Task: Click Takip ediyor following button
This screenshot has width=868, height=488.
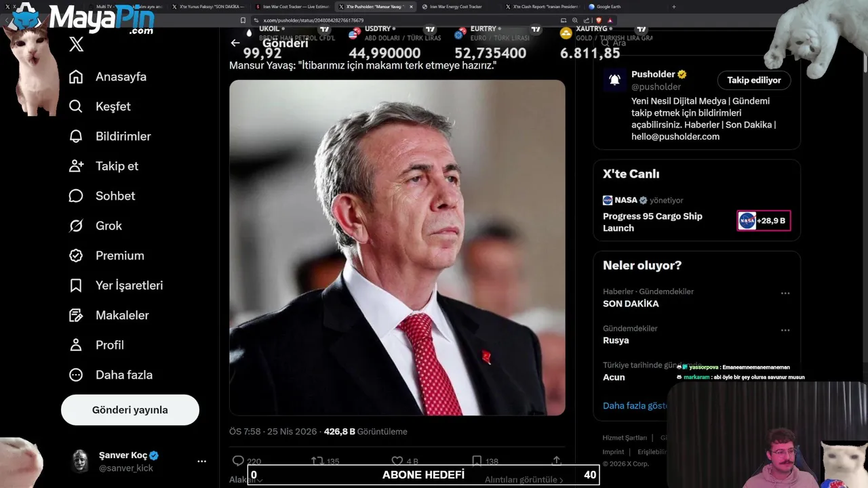Action: point(754,80)
